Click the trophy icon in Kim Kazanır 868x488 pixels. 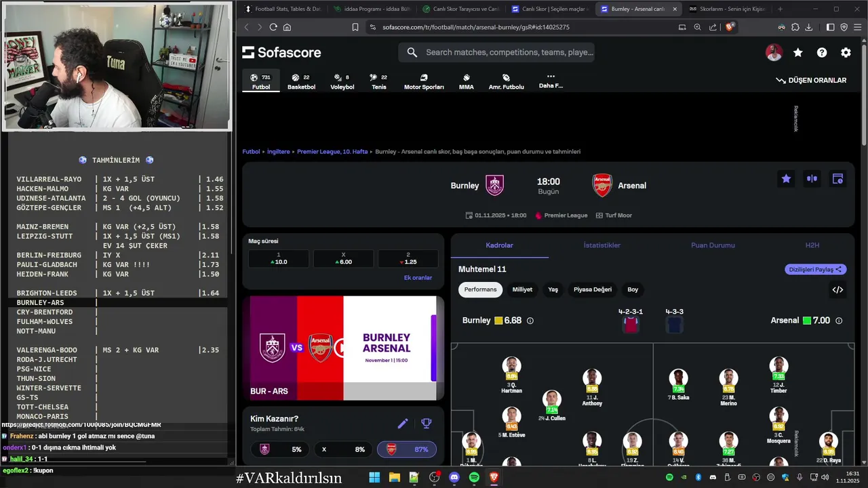pos(427,424)
